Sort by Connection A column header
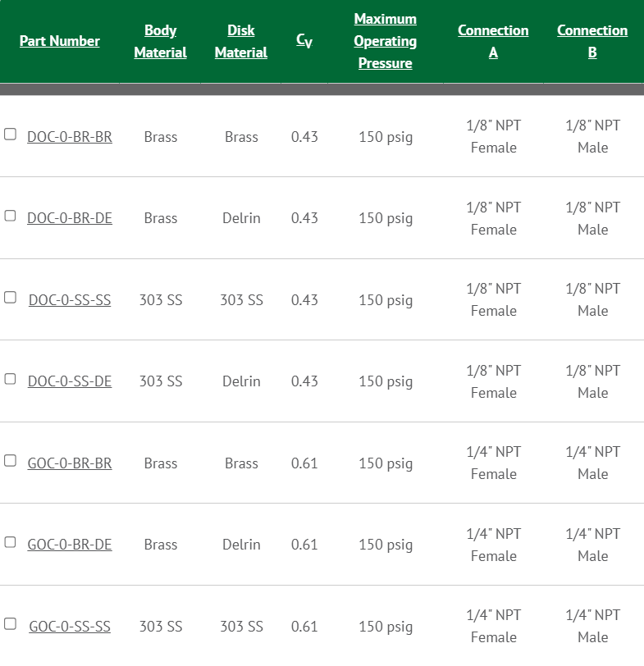Screen dimensions: 644x666 coord(493,41)
